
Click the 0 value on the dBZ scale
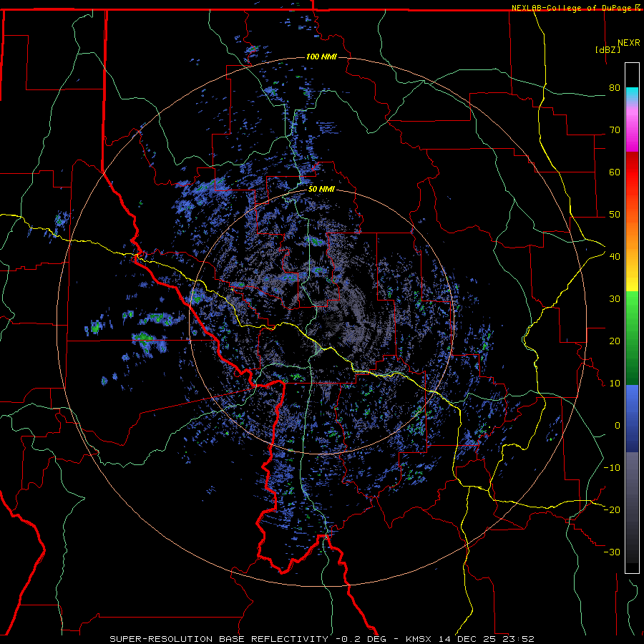click(x=618, y=426)
